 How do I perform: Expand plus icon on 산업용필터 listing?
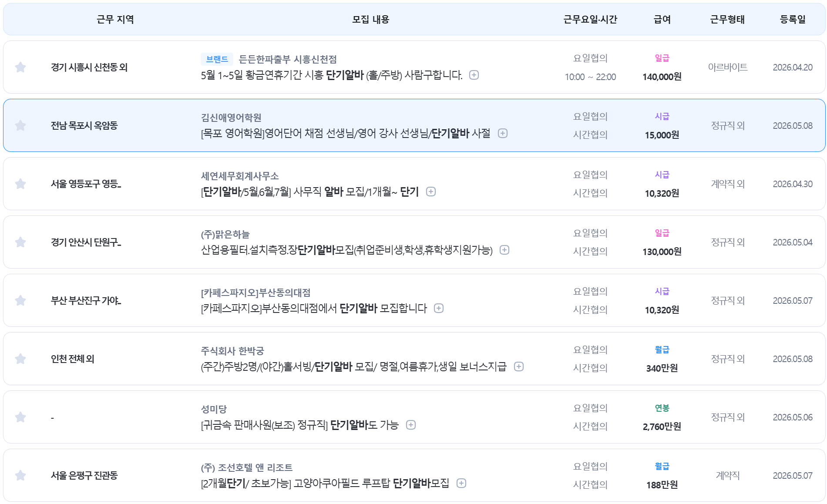tap(504, 250)
